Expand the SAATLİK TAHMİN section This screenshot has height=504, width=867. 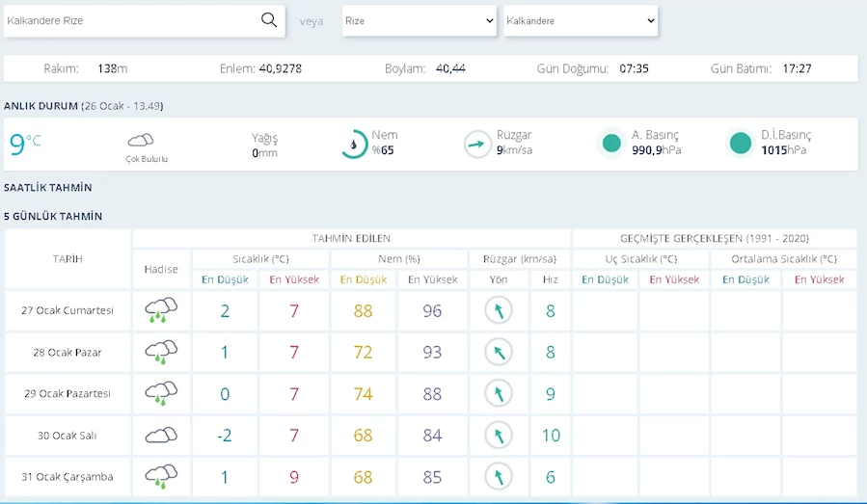[48, 188]
